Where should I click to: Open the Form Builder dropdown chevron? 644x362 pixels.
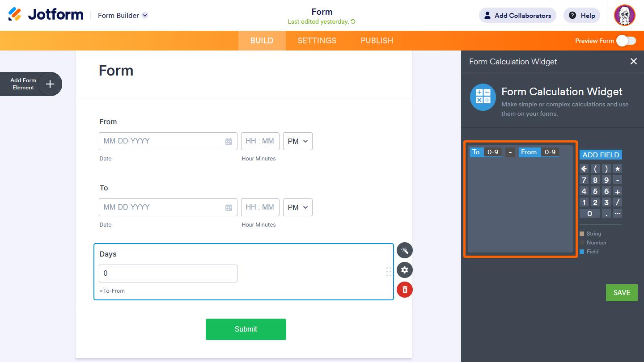[145, 15]
